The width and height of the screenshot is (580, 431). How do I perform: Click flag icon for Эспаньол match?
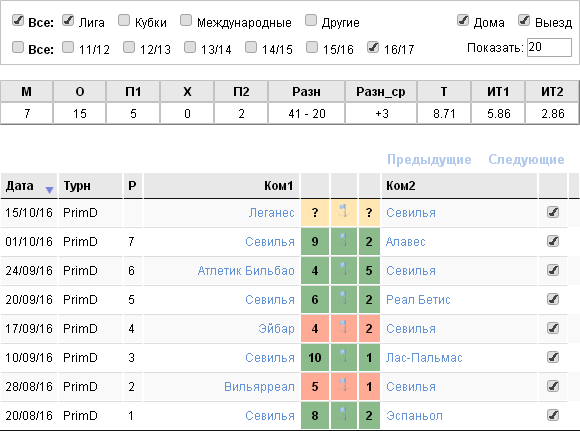pos(344,415)
